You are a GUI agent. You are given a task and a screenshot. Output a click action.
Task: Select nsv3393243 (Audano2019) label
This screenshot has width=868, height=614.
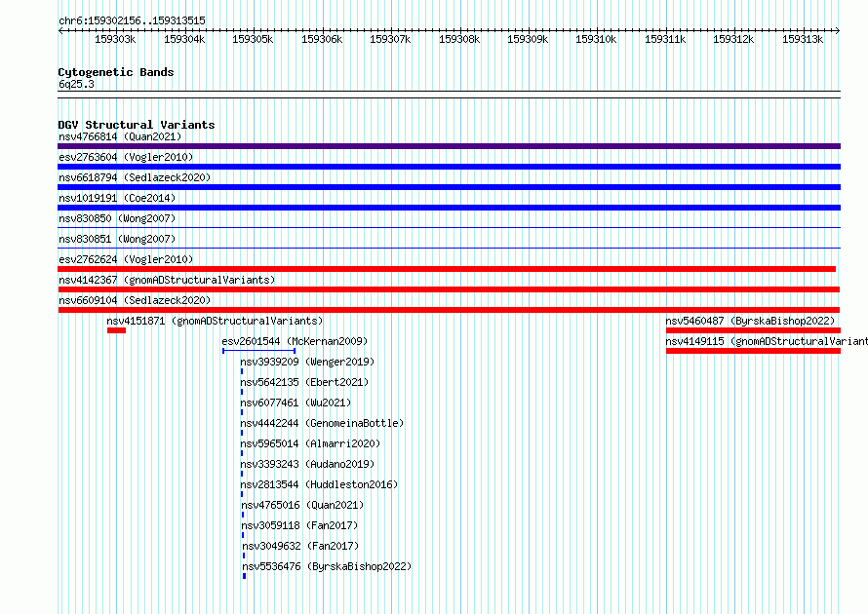pos(307,464)
